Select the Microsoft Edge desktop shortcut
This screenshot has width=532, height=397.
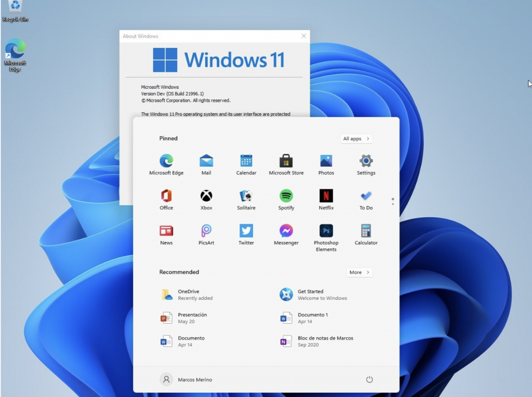coord(15,55)
